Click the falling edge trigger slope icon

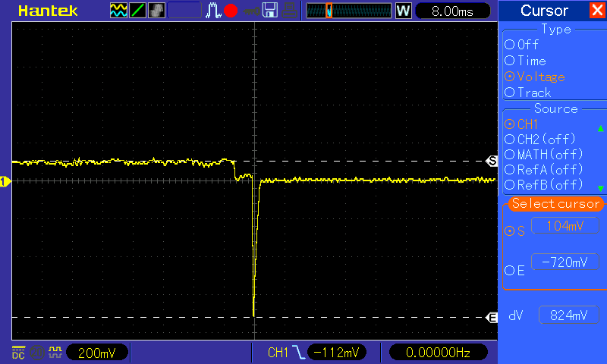pos(298,353)
